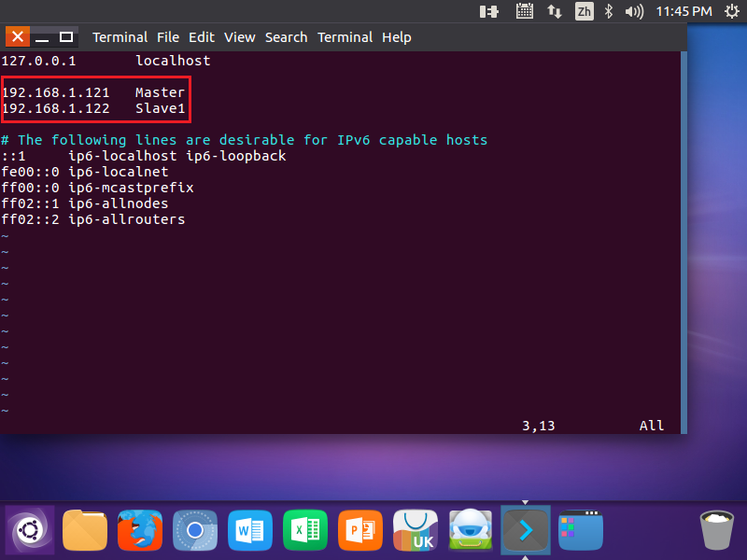
Task: Launch Firefox from the dock
Action: [x=139, y=530]
